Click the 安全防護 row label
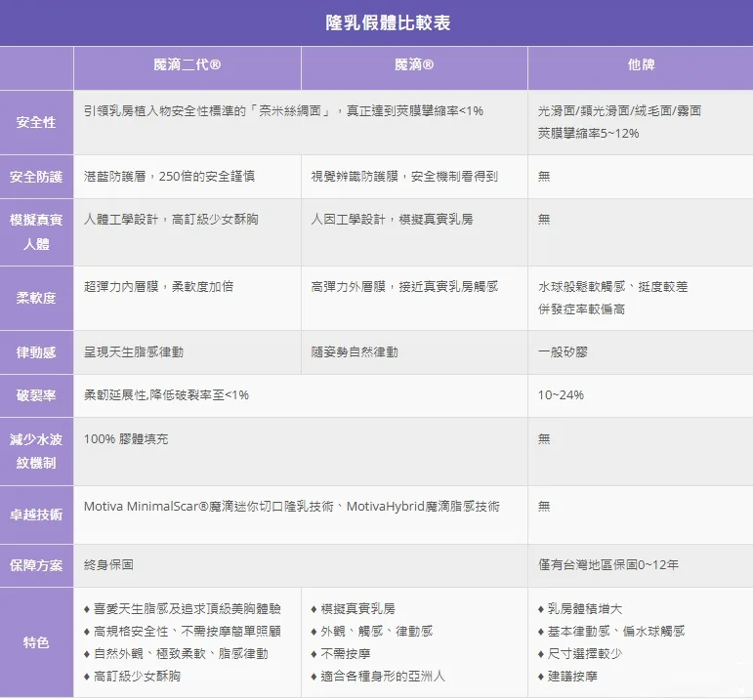 pyautogui.click(x=36, y=177)
